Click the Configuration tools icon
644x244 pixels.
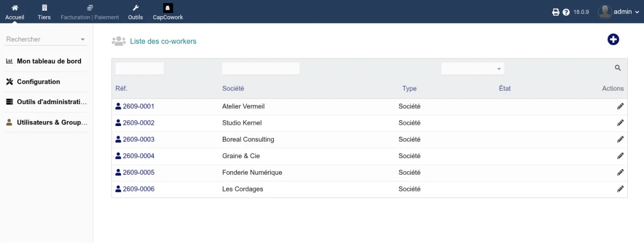[x=9, y=82]
